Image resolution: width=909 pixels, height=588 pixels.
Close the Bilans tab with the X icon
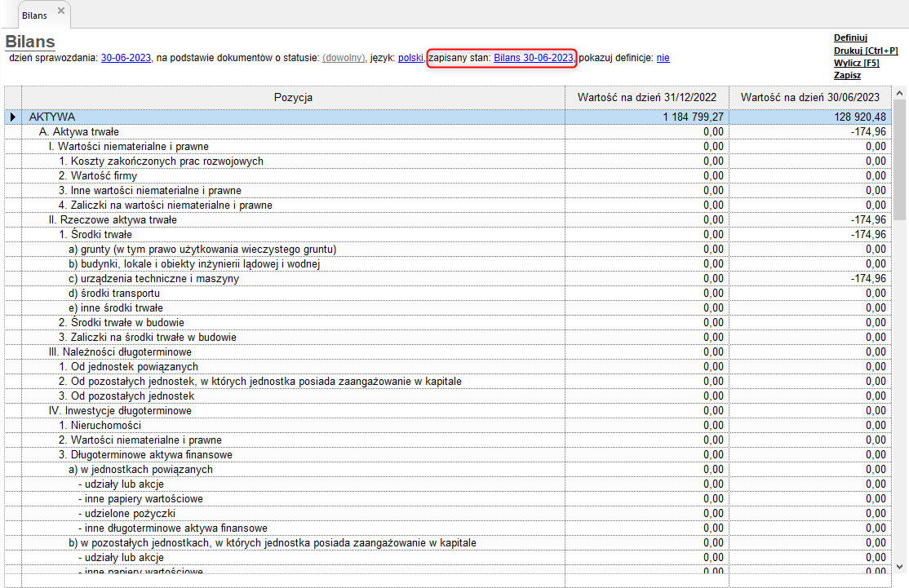(61, 11)
